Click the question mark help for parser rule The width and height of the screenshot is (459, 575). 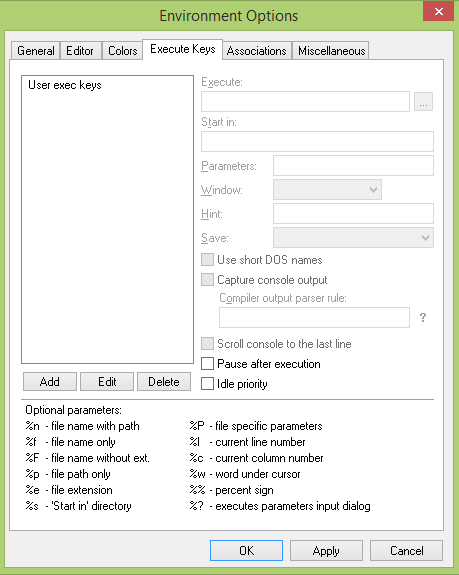click(x=423, y=317)
